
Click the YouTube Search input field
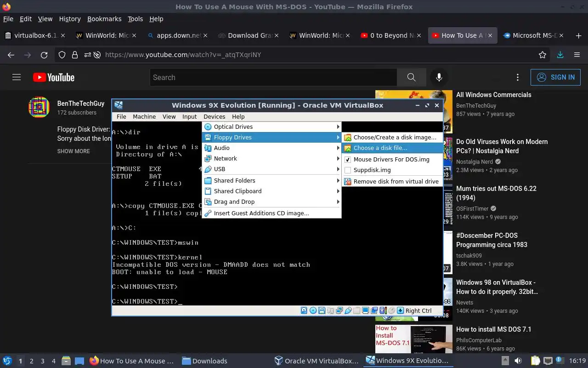(273, 77)
